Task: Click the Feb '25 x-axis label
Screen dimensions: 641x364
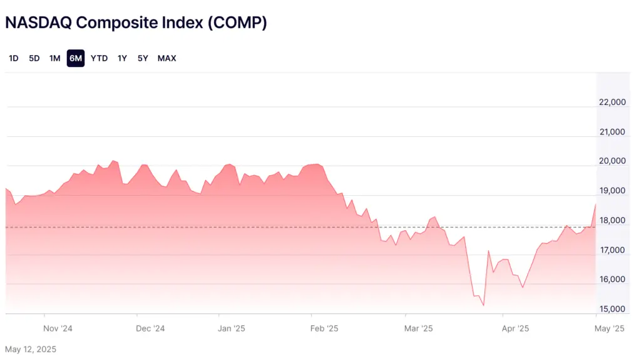Action: [x=324, y=328]
